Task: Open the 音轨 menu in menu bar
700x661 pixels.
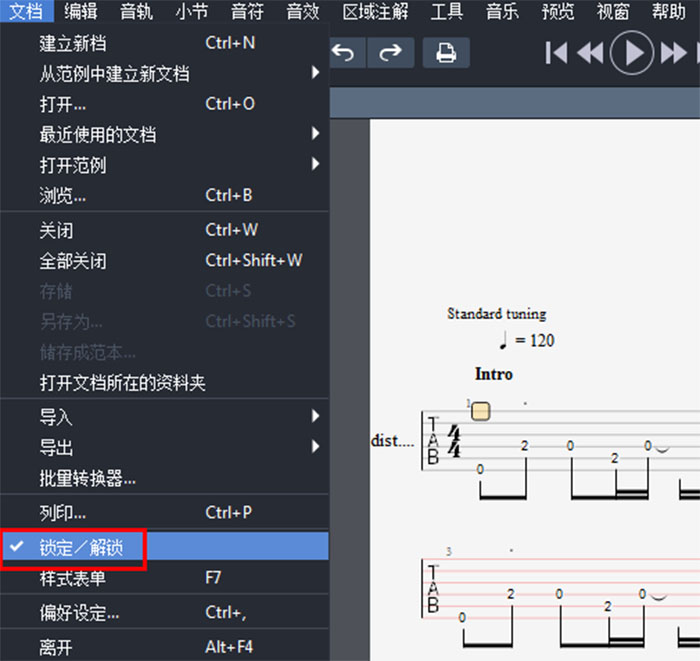Action: 136,12
